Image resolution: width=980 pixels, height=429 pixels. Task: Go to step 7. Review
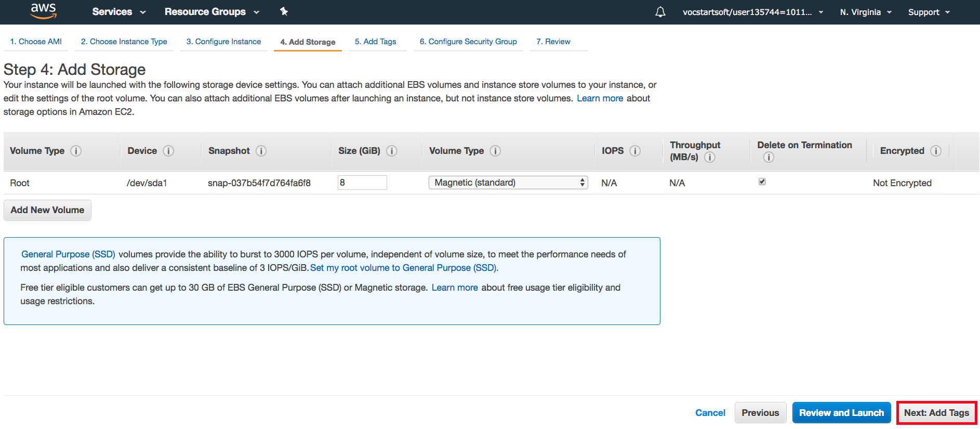coord(553,42)
